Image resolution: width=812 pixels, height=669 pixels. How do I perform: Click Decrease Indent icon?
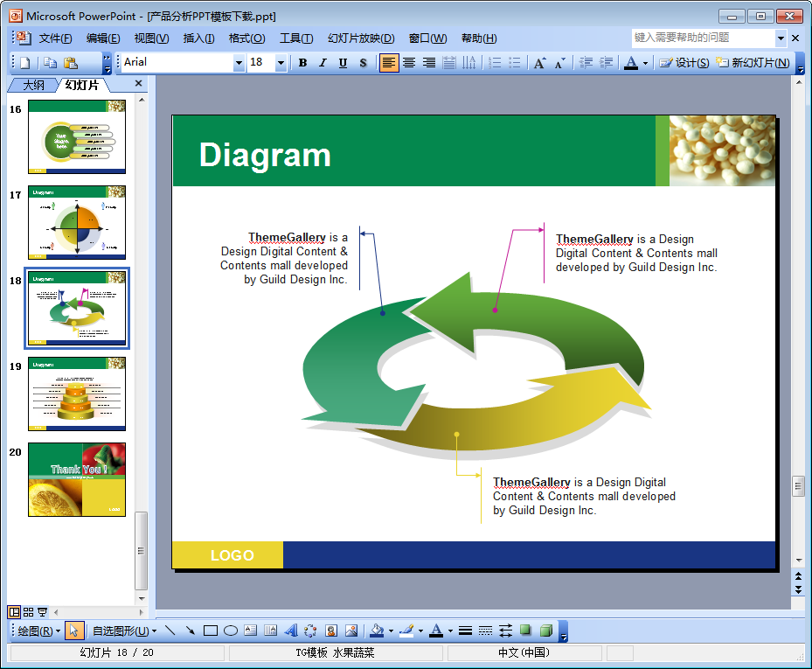pyautogui.click(x=586, y=63)
